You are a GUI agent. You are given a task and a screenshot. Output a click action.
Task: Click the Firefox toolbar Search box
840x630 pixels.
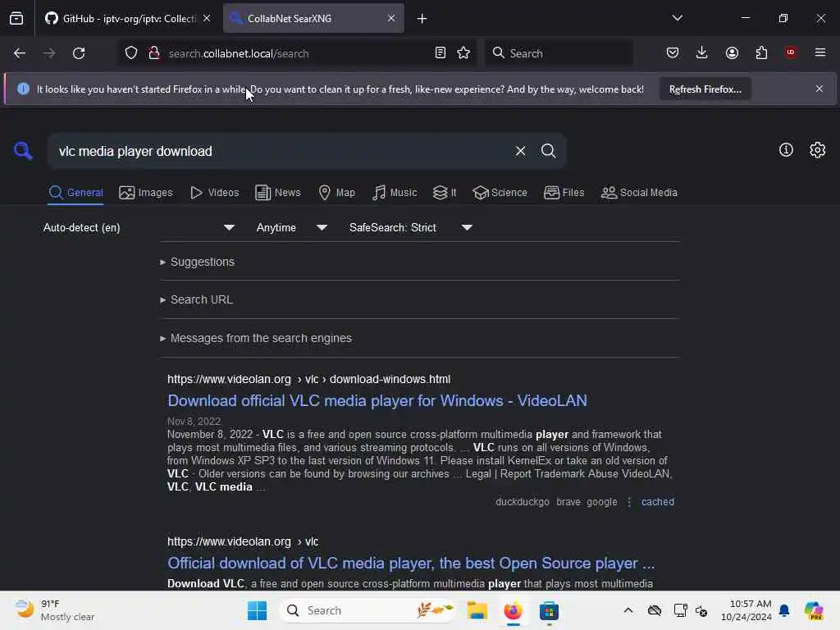tap(559, 53)
